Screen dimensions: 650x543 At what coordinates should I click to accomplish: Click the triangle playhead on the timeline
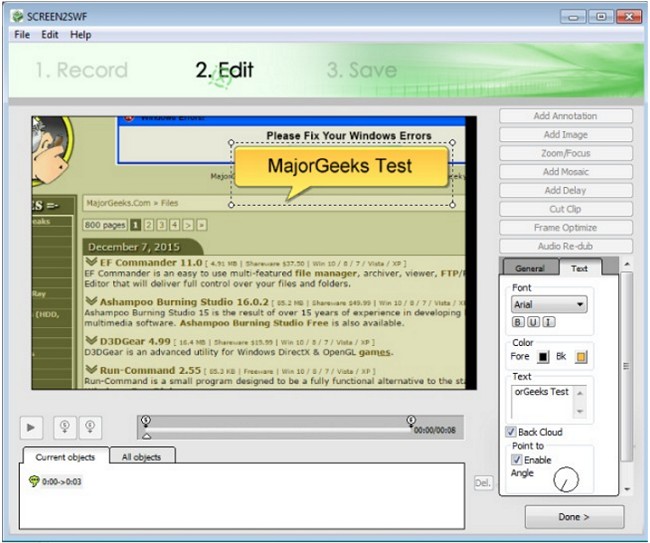pos(147,436)
